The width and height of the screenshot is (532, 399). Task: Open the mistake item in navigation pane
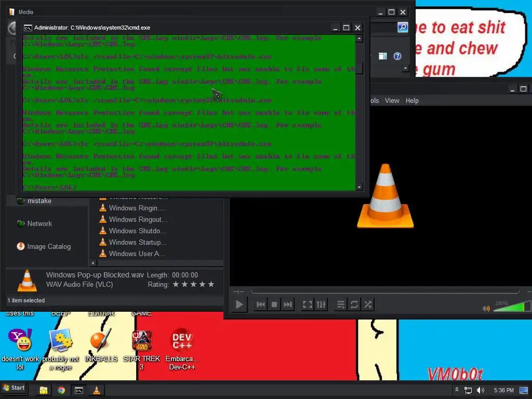point(39,201)
